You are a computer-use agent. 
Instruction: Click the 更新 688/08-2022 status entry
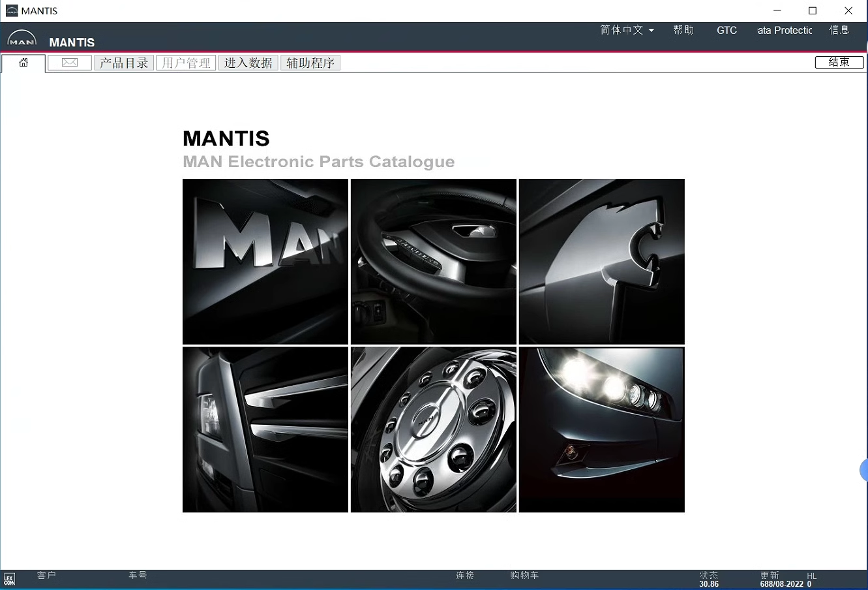point(781,580)
